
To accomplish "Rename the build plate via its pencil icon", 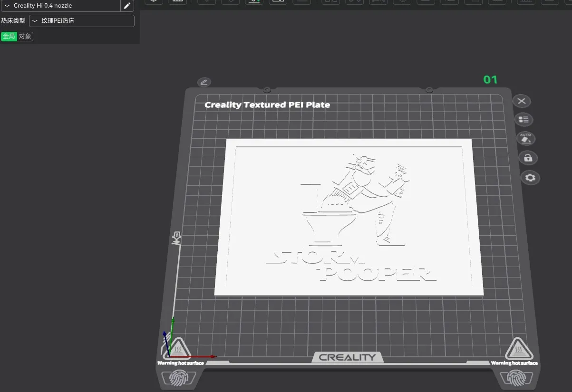I will coord(204,82).
